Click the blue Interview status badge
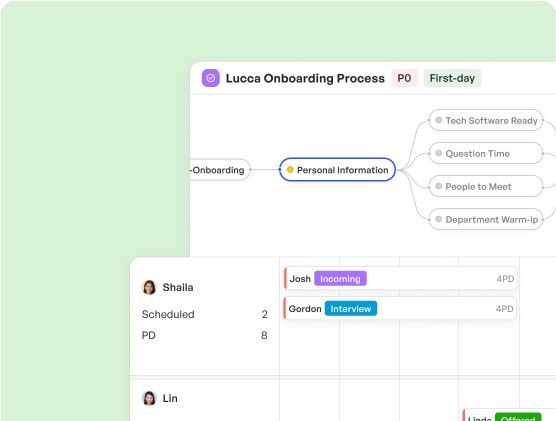 click(x=351, y=309)
